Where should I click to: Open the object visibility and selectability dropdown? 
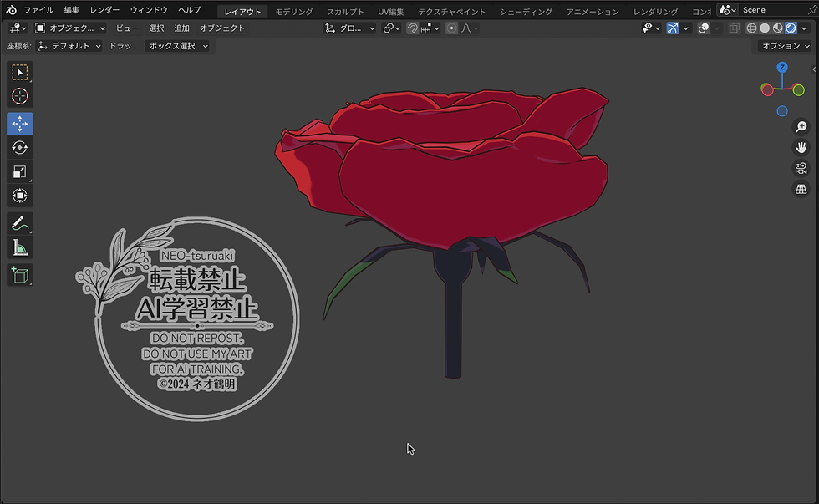(x=651, y=28)
